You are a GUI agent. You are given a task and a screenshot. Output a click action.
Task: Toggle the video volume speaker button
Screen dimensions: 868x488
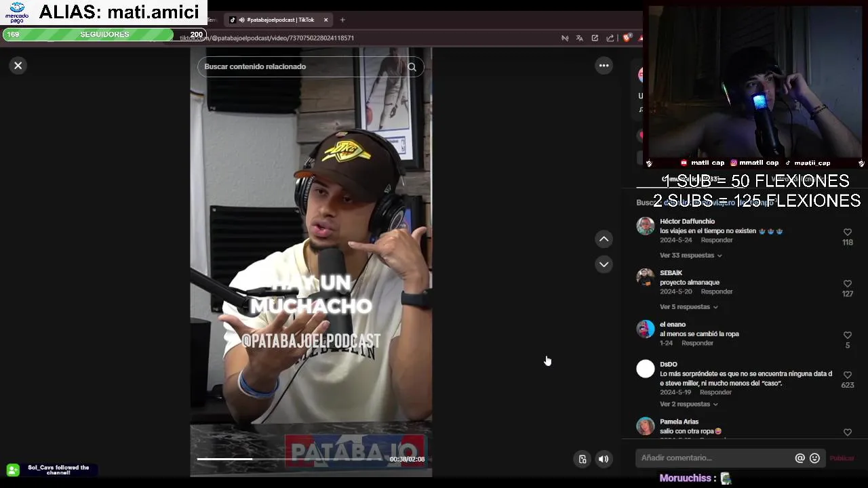[x=604, y=459]
